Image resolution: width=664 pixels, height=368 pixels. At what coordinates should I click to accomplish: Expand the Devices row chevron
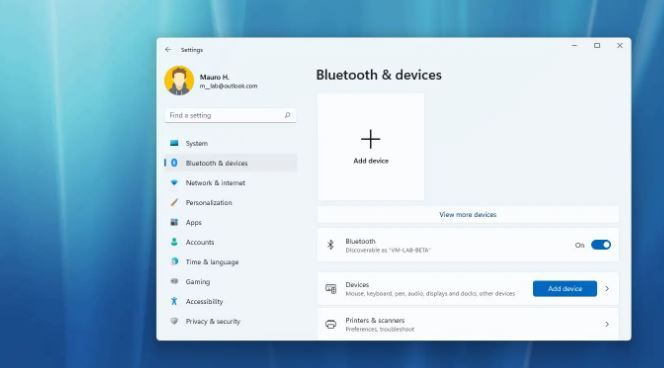pyautogui.click(x=607, y=289)
